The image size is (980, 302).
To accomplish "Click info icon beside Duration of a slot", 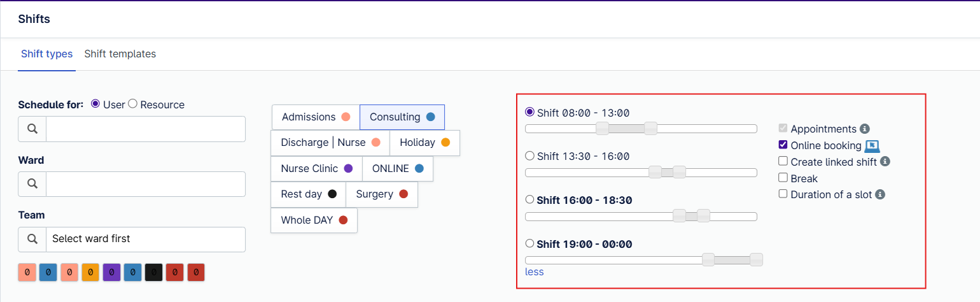I will (880, 194).
